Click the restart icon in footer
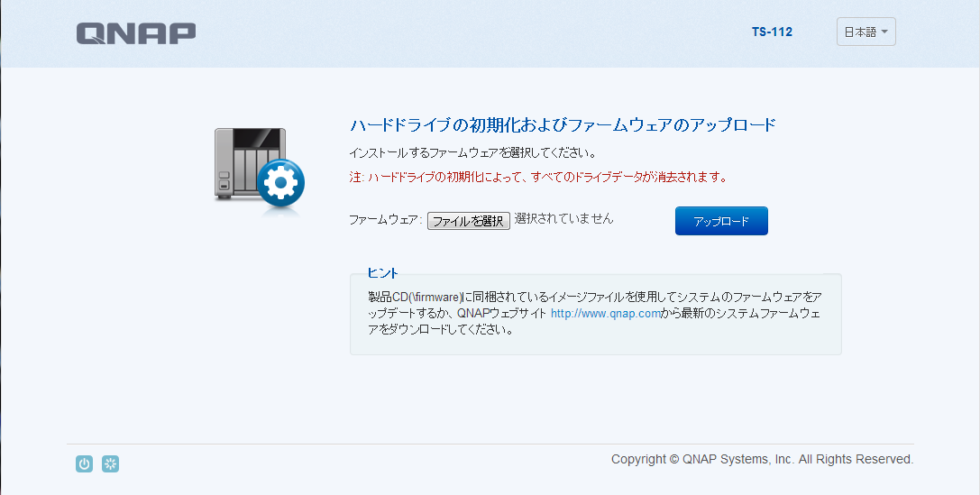The image size is (980, 495). [110, 463]
